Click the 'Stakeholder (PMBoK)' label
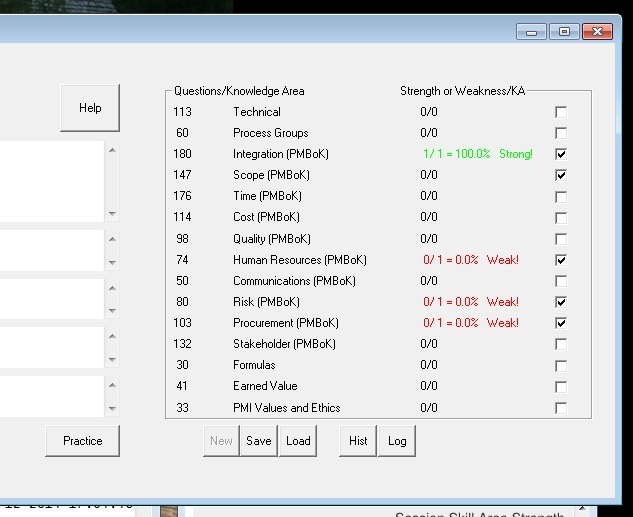This screenshot has height=517, width=633. pos(284,343)
